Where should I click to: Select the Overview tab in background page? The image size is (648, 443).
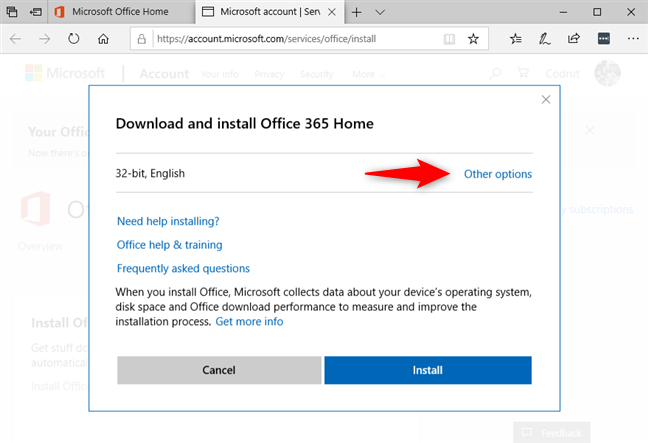point(40,246)
